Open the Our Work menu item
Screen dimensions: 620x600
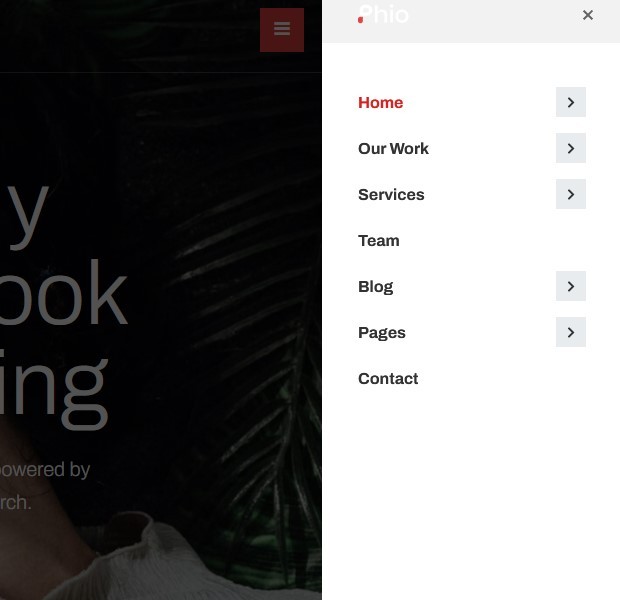click(393, 148)
